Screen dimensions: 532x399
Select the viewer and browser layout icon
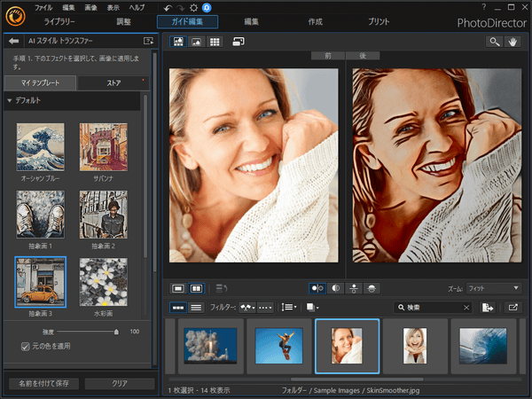[178, 42]
